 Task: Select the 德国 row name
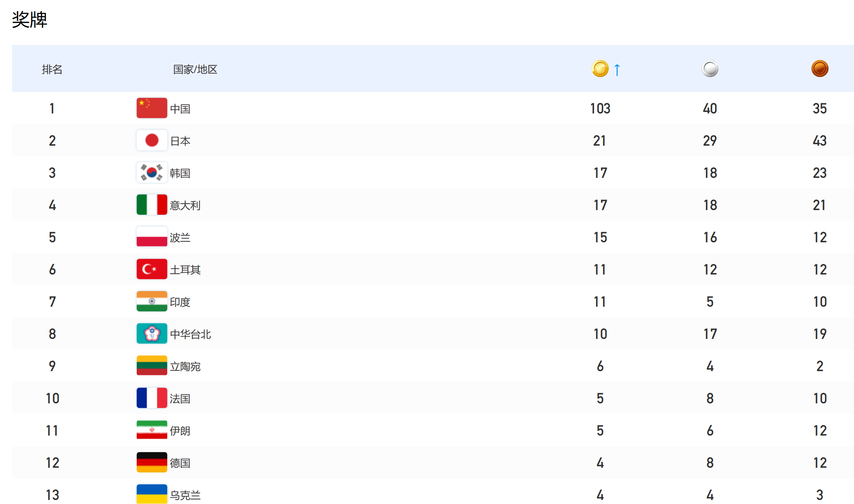(180, 463)
